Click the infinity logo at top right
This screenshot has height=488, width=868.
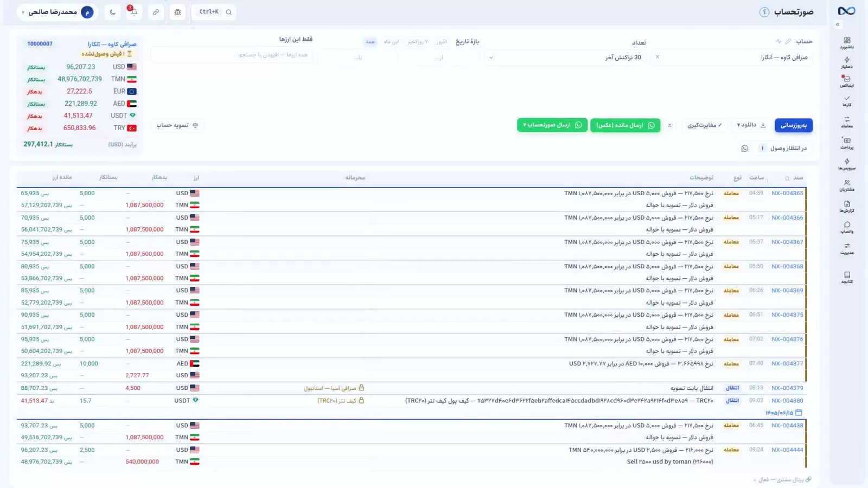[846, 11]
